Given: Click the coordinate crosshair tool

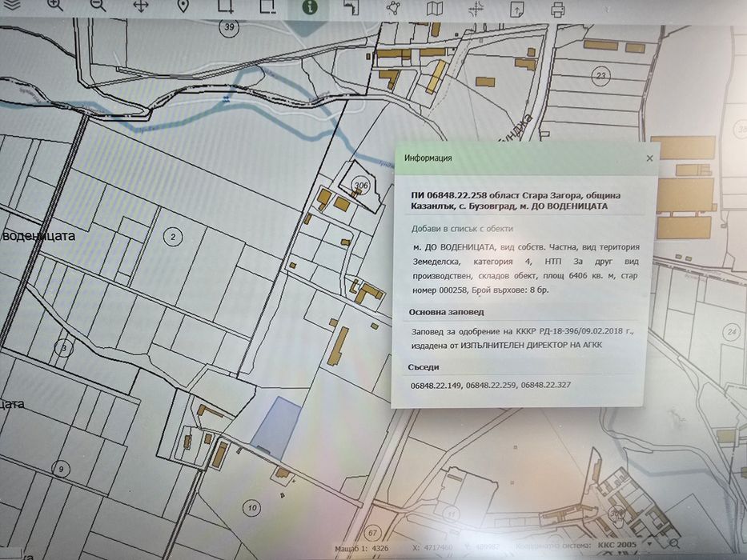Looking at the screenshot, I should 476,9.
